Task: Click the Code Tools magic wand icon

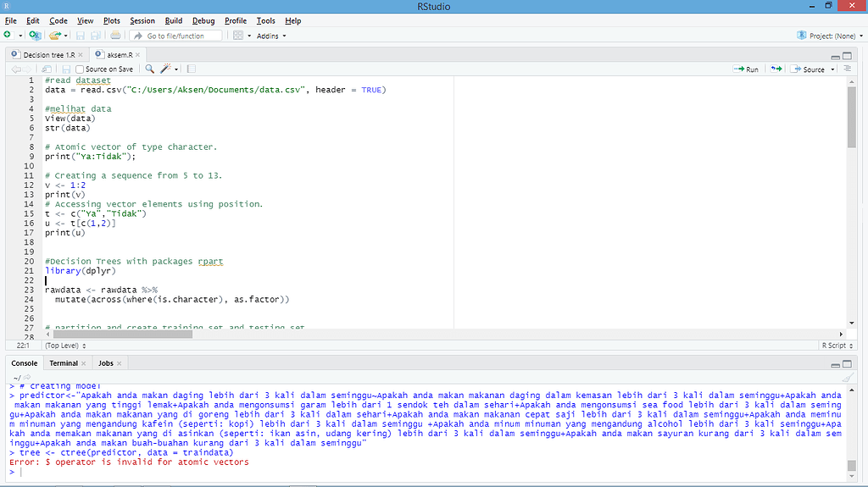Action: click(x=165, y=69)
